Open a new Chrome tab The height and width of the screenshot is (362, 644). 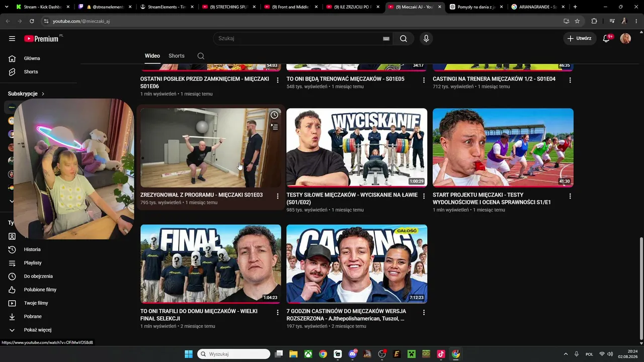coord(575,7)
